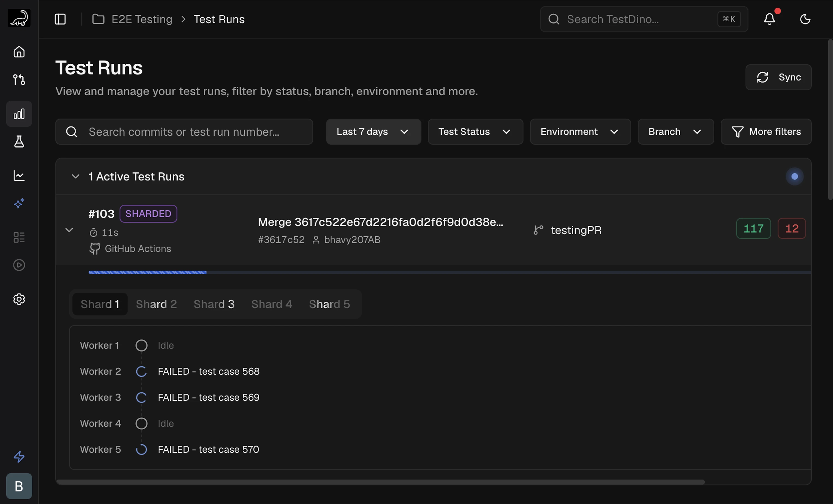Click the Worker 1 idle status circle
The image size is (833, 504).
[141, 345]
